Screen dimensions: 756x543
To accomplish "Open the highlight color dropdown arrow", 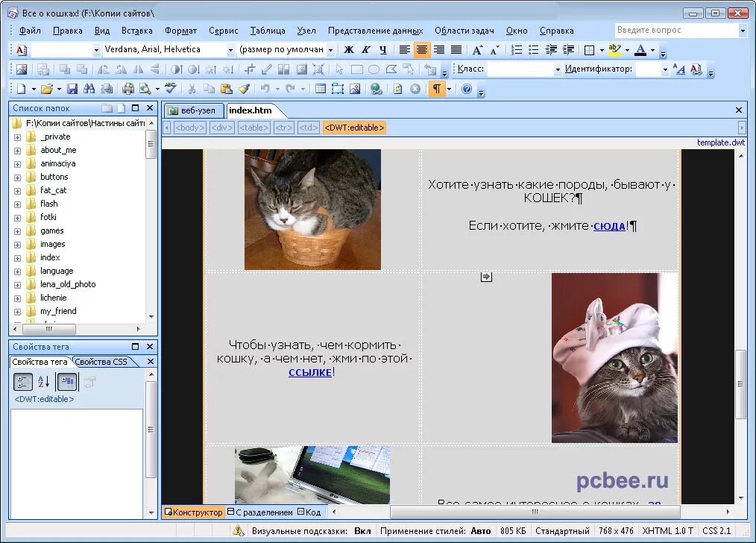I will [627, 50].
